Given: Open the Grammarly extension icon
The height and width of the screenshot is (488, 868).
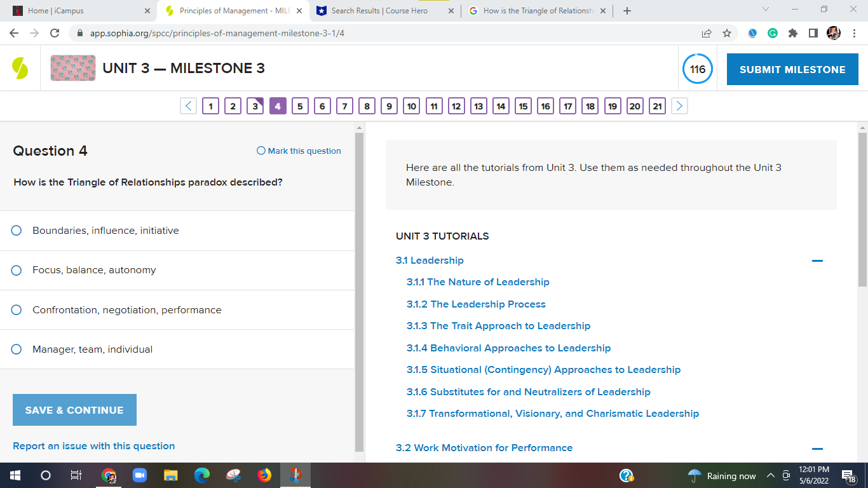Looking at the screenshot, I should pyautogui.click(x=773, y=33).
